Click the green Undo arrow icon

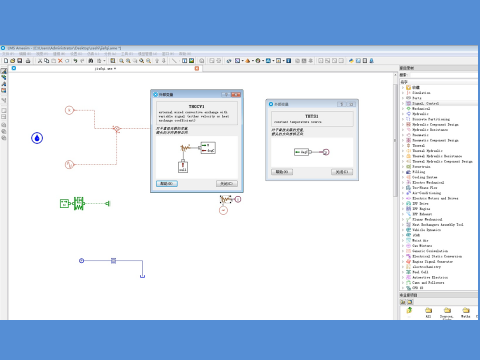[75, 61]
